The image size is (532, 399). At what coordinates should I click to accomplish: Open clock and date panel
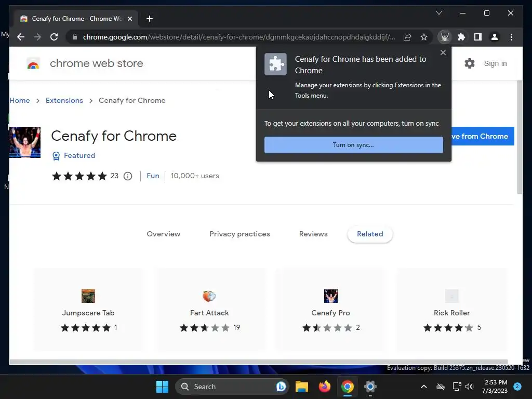[495, 387]
